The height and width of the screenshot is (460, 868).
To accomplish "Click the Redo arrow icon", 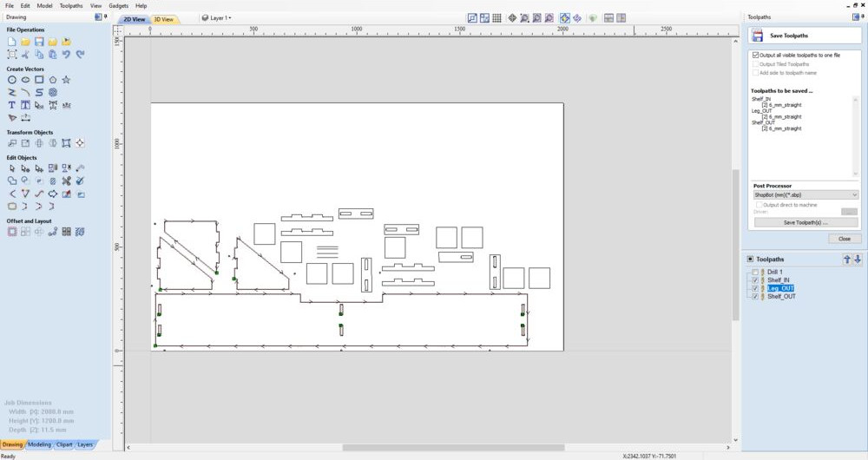I will tap(80, 55).
